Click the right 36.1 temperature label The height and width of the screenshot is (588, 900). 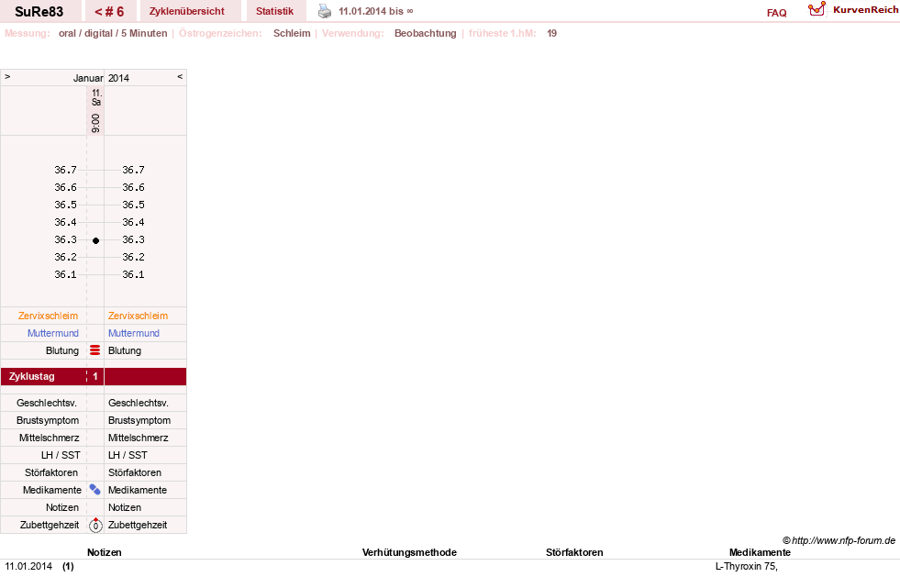[x=133, y=274]
